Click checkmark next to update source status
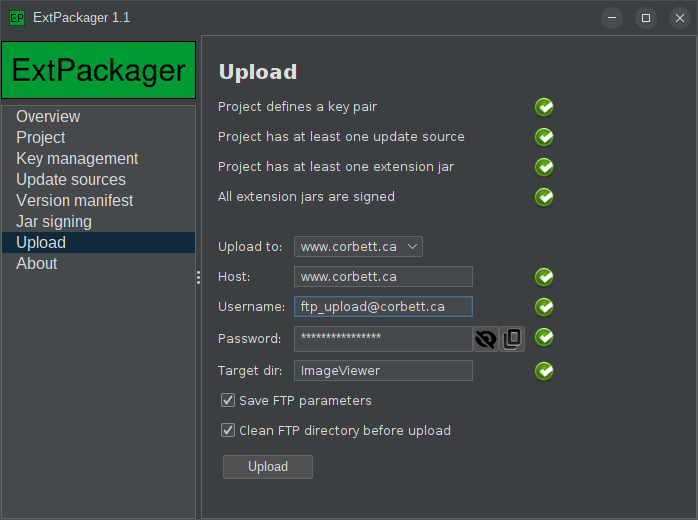This screenshot has height=520, width=698. coord(544,137)
